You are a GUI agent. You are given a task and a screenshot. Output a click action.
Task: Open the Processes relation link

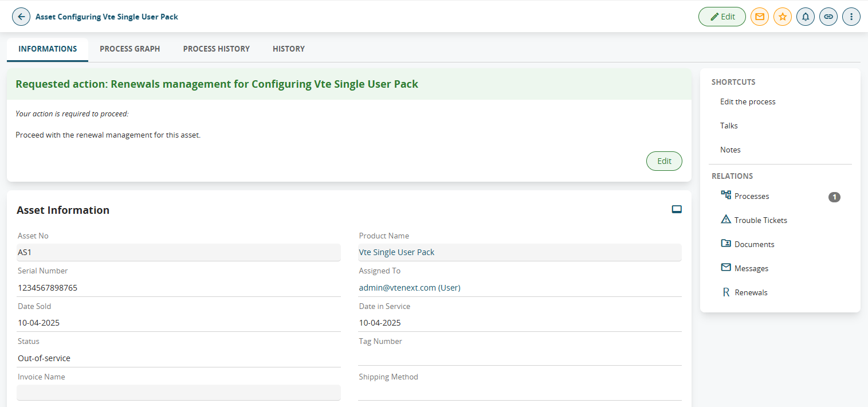(x=752, y=196)
